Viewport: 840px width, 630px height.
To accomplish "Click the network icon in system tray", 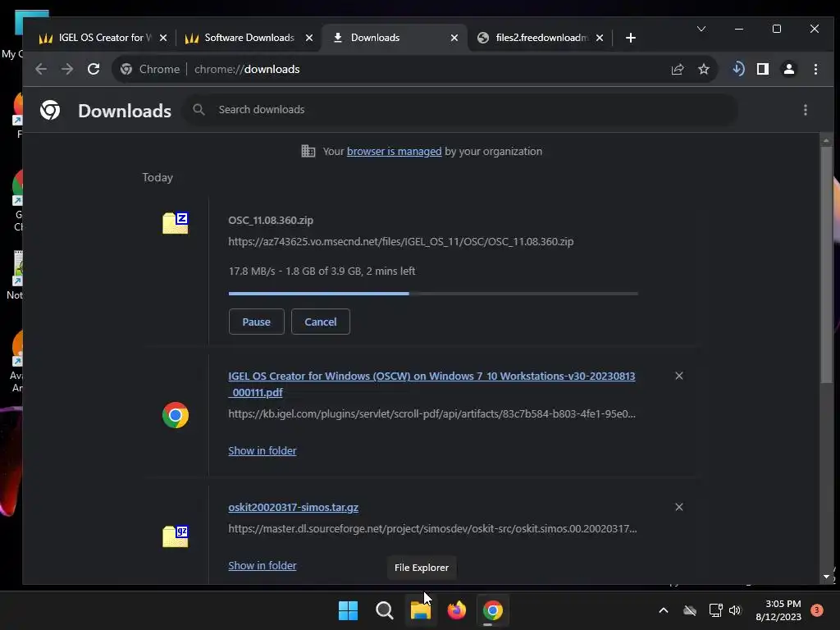I will pyautogui.click(x=715, y=610).
